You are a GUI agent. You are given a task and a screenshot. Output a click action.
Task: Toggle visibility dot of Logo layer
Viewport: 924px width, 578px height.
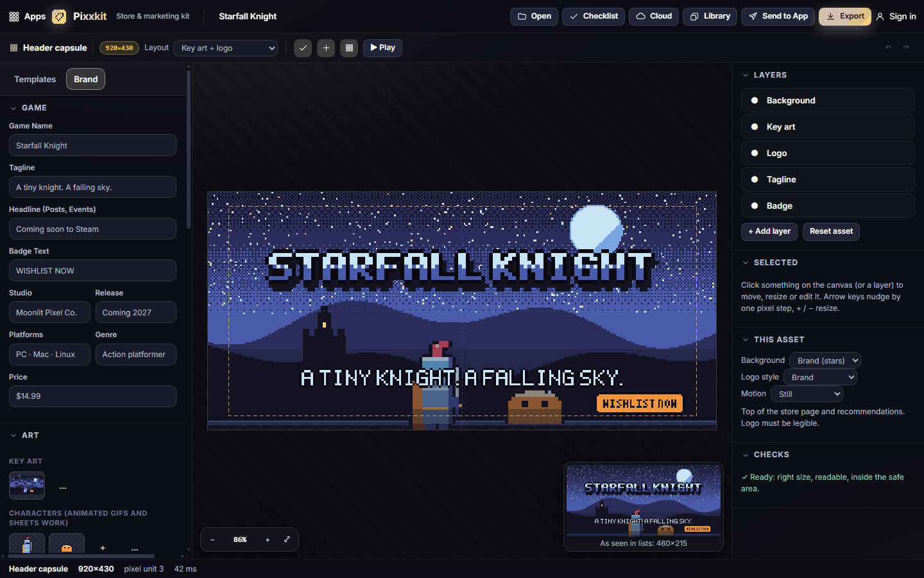(755, 153)
